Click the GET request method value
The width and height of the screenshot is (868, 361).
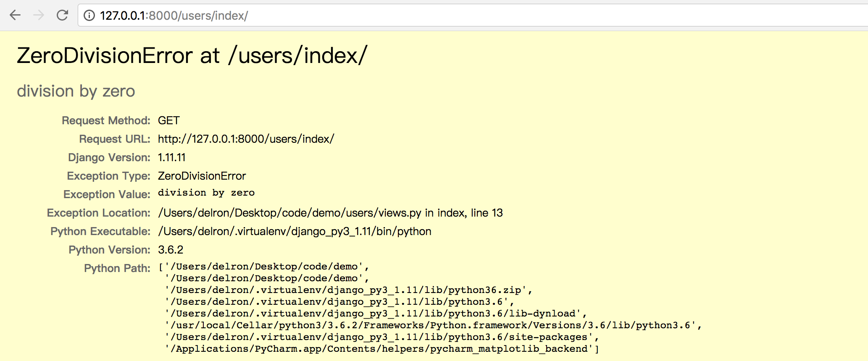pos(168,120)
